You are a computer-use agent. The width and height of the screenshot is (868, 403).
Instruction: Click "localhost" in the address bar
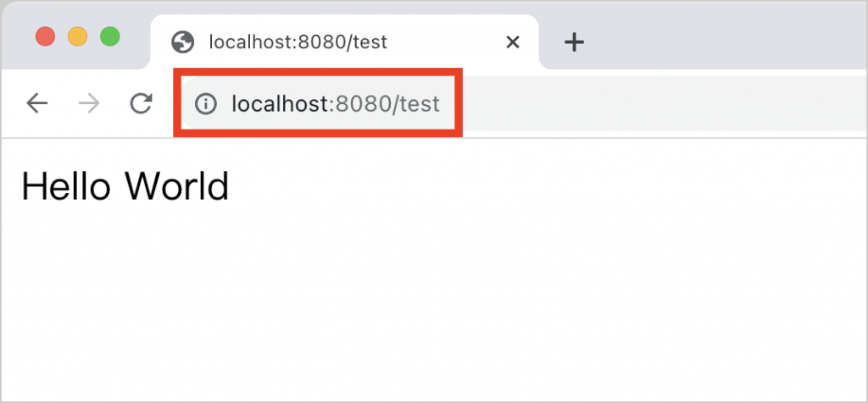click(x=279, y=104)
